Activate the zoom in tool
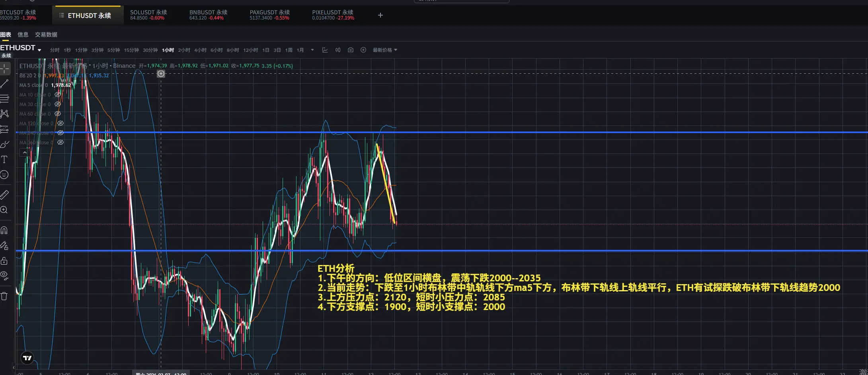This screenshot has width=868, height=375. pyautogui.click(x=4, y=210)
